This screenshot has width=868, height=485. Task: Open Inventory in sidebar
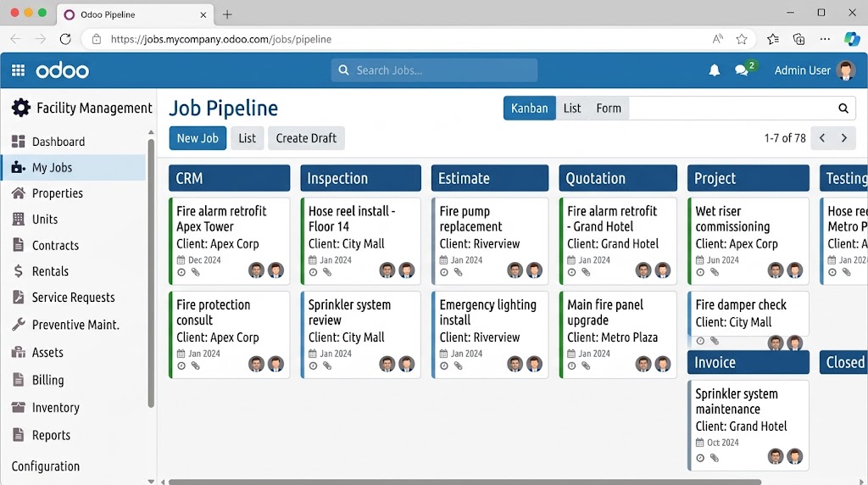(75, 408)
